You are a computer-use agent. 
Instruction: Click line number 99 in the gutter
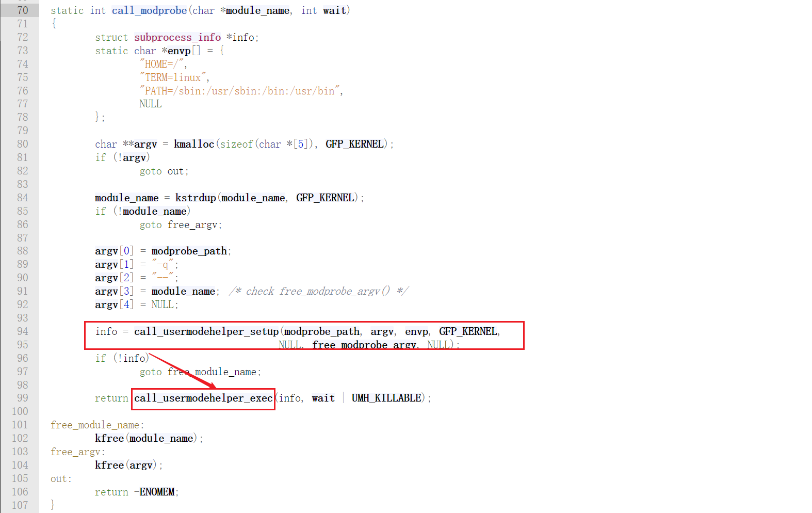click(x=22, y=398)
